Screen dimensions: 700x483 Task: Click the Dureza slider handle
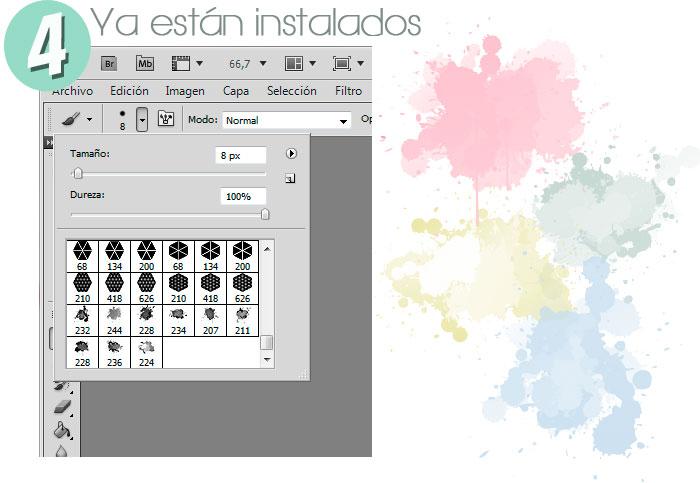coord(265,213)
